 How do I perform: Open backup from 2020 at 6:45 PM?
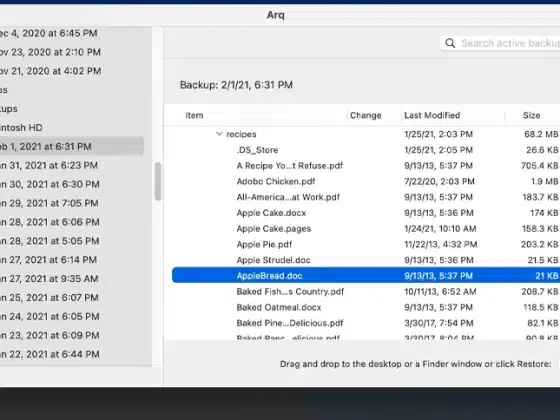click(x=49, y=33)
